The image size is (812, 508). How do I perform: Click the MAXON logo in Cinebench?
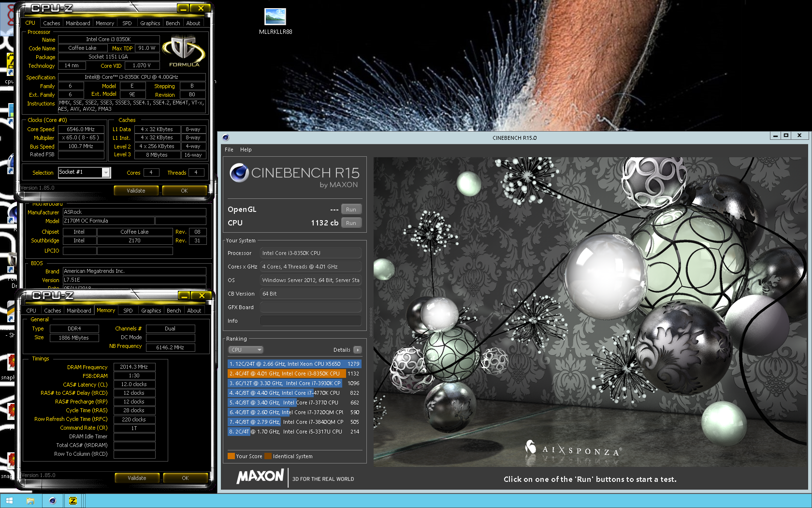(260, 477)
